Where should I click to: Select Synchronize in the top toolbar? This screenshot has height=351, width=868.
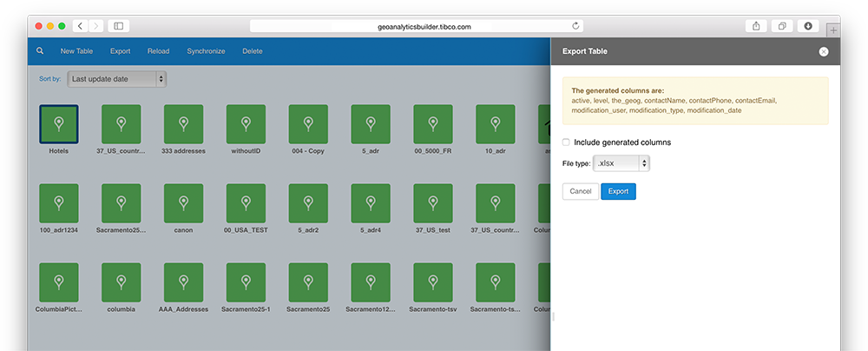(x=206, y=51)
